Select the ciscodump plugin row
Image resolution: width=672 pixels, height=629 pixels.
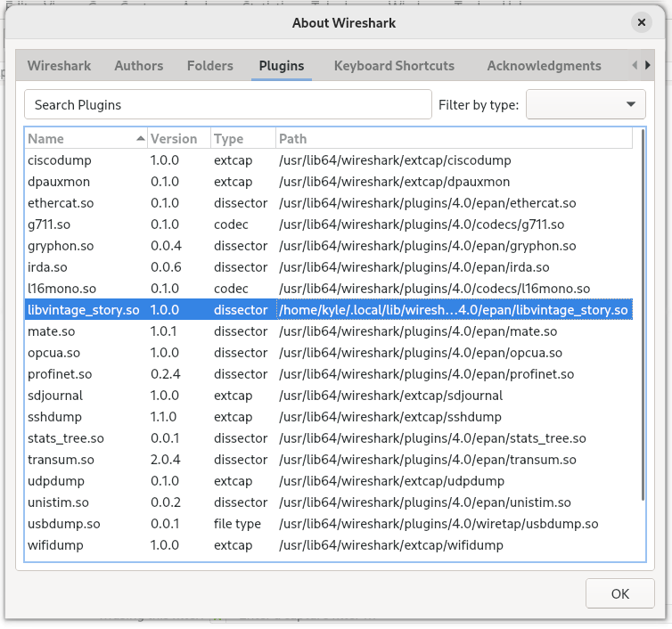click(x=329, y=160)
